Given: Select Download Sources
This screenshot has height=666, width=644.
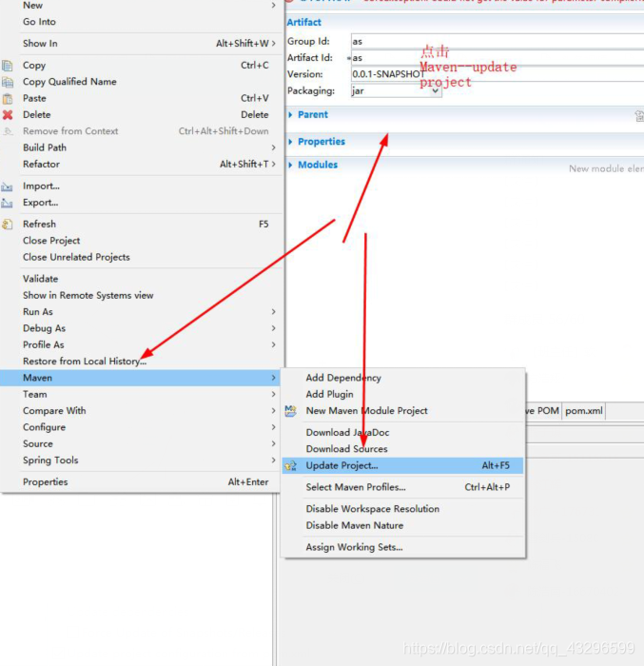Looking at the screenshot, I should pos(346,449).
